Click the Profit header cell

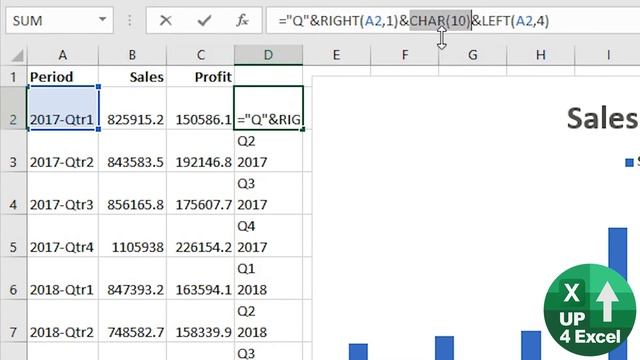point(200,76)
